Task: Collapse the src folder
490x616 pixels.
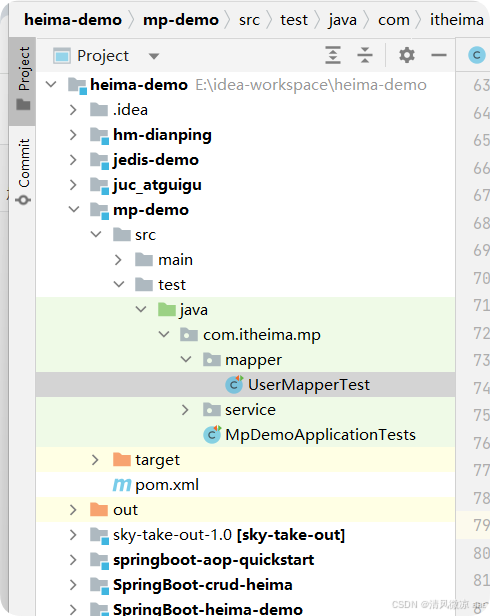Action: 96,235
